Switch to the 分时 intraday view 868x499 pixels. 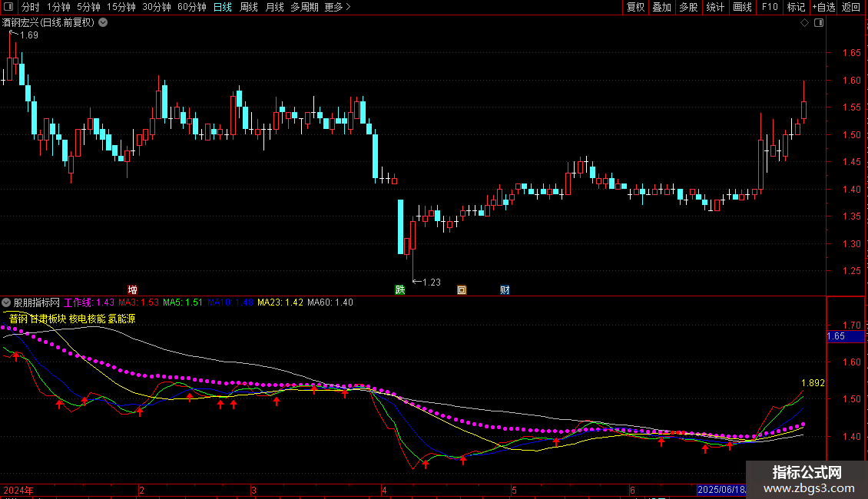(31, 7)
